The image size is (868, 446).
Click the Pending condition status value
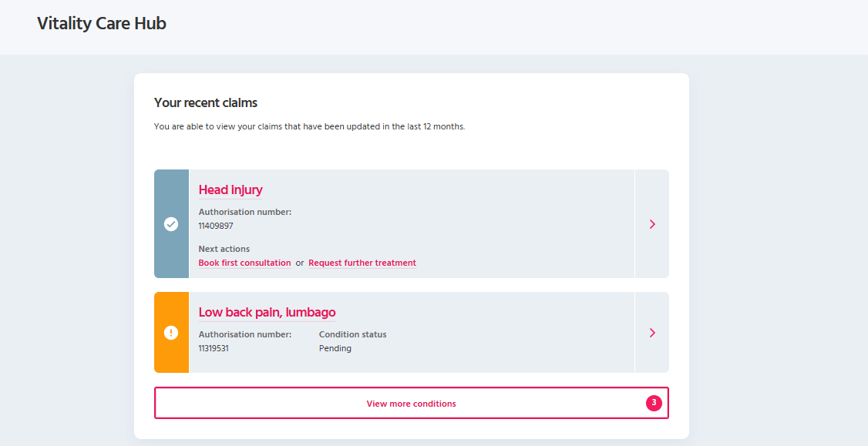pos(335,349)
